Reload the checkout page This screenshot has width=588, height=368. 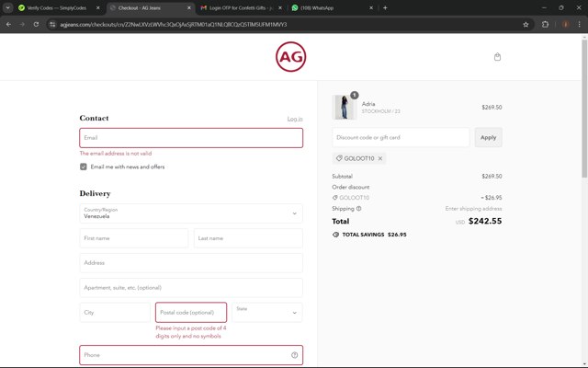click(x=36, y=25)
